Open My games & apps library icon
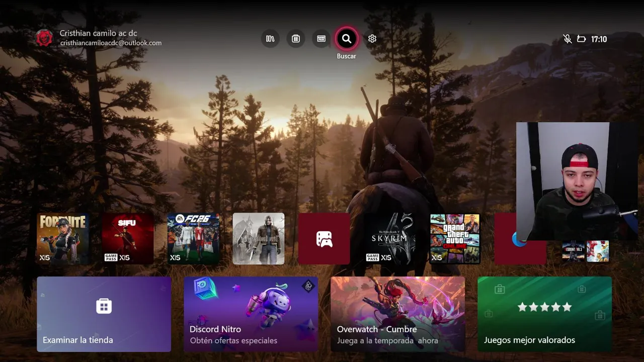Screen dimensions: 644x362 270,39
